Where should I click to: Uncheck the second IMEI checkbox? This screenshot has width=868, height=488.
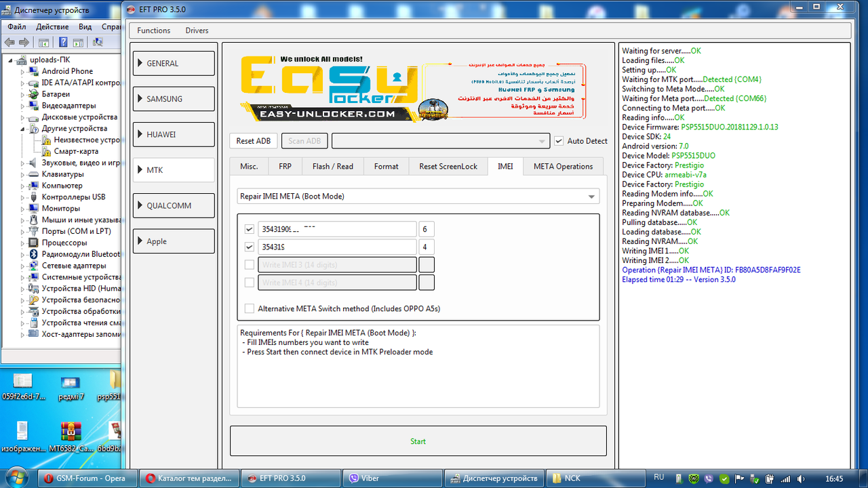250,247
